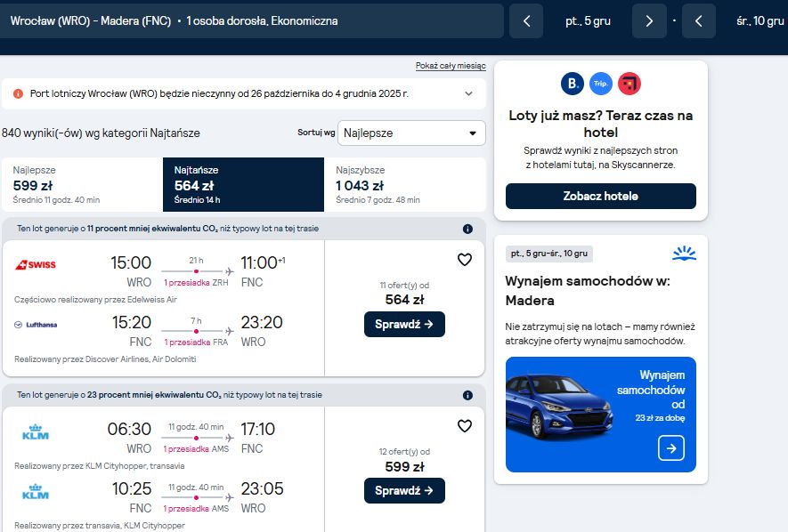Image resolution: width=788 pixels, height=532 pixels.
Task: Click the Booking.com B. logo icon
Action: 572,84
